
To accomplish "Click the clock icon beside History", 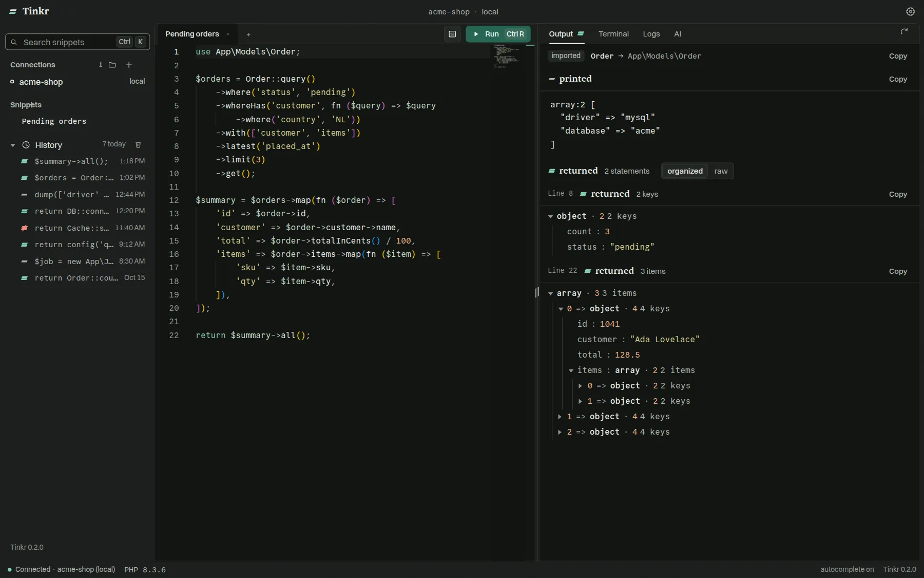I will point(26,145).
